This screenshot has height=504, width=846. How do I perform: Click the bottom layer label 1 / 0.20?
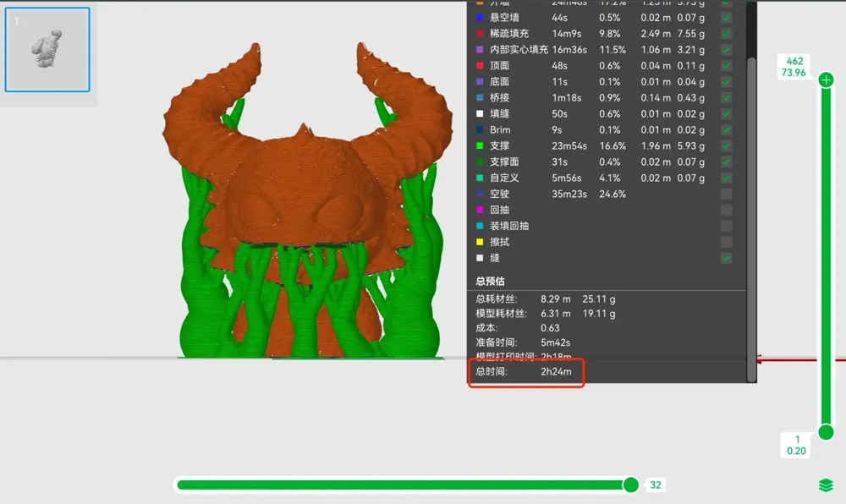coord(797,446)
